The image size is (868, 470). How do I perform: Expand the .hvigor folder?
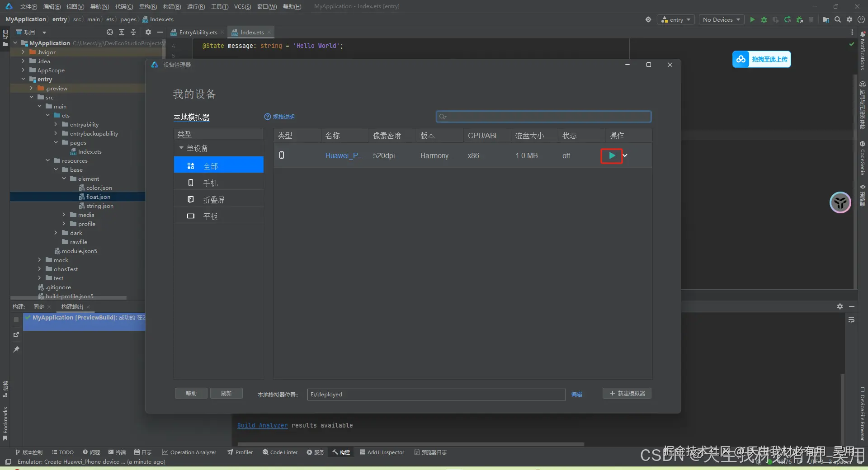[x=23, y=52]
